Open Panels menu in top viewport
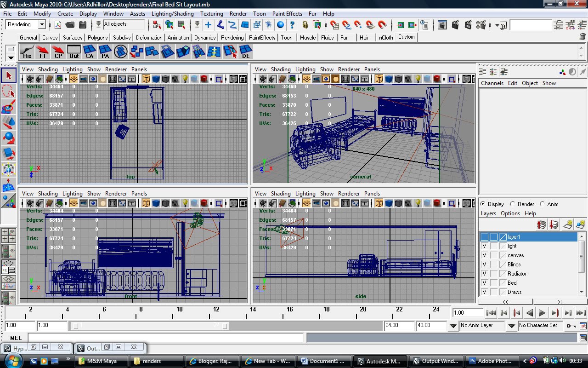Image resolution: width=588 pixels, height=368 pixels. coord(139,69)
